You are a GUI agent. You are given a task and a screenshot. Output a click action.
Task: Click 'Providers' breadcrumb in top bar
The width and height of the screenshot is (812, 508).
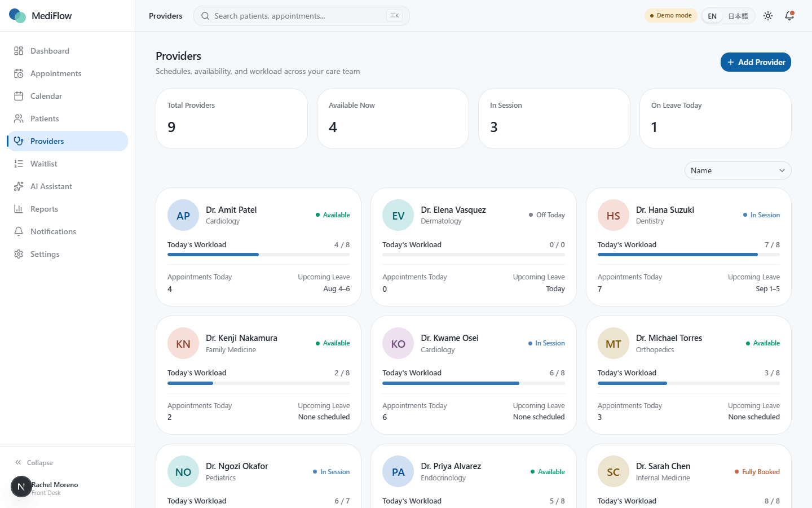(165, 16)
